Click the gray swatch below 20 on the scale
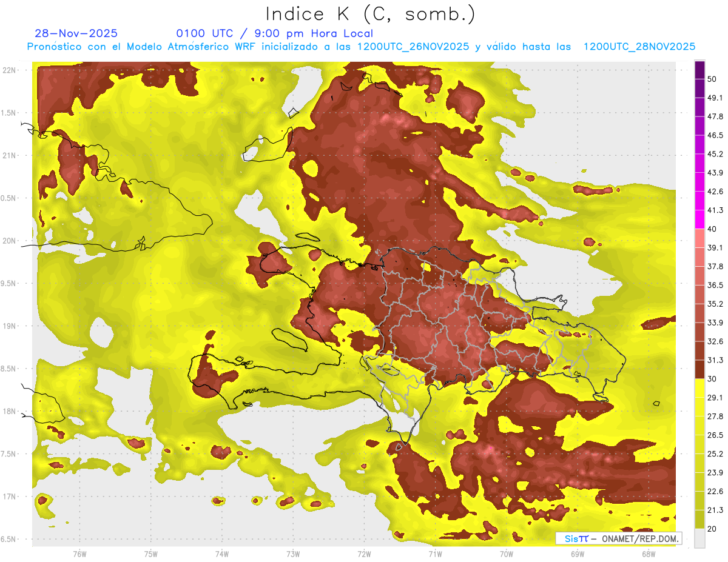The height and width of the screenshot is (562, 728). pos(699,538)
